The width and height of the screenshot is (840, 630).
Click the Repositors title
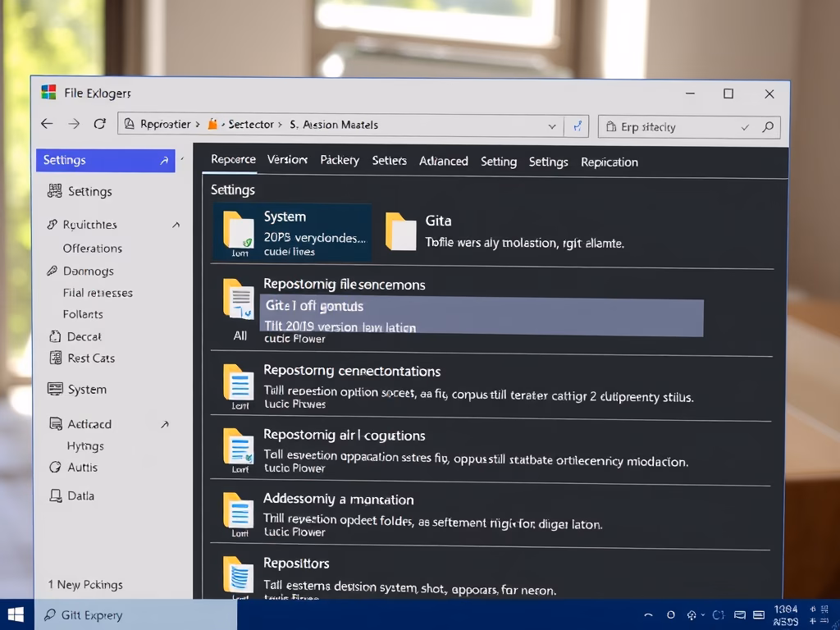(296, 564)
